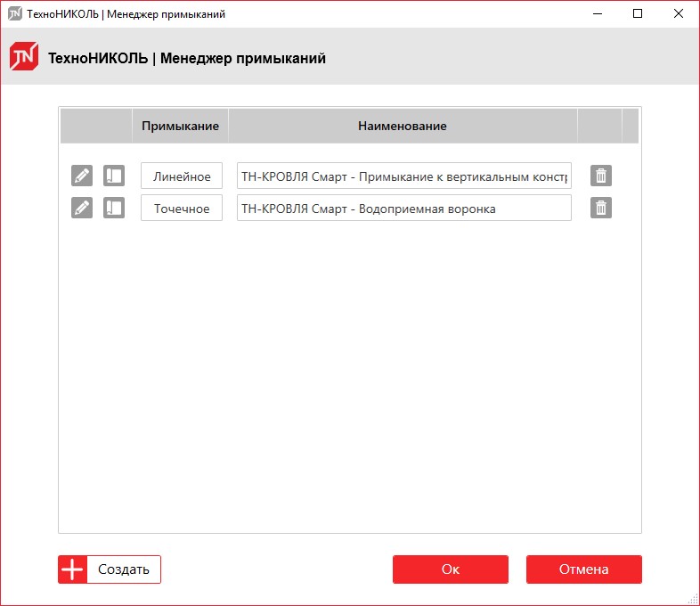The image size is (700, 606).
Task: Delete the Линейное junction with trash icon
Action: point(601,176)
